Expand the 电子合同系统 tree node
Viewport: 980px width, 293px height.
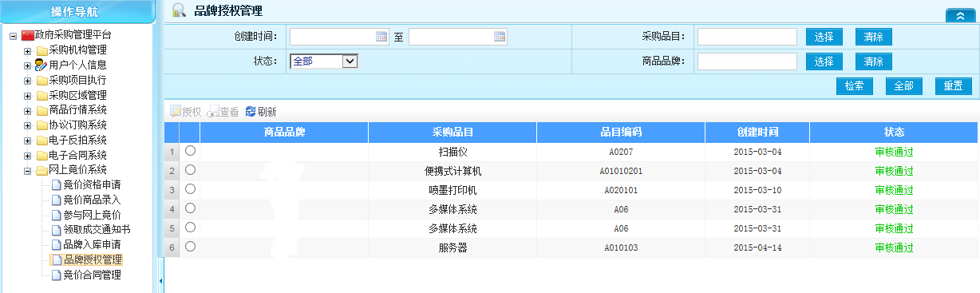coord(27,156)
